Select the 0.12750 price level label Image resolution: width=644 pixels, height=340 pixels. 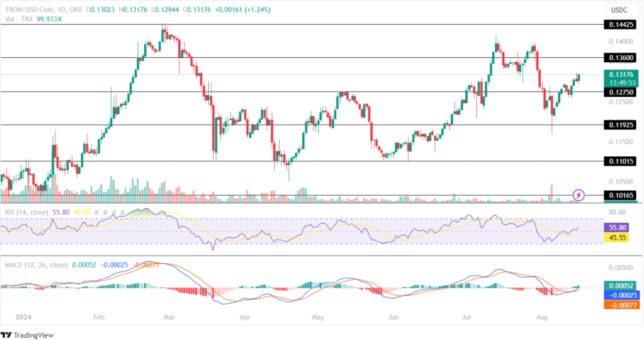pyautogui.click(x=619, y=92)
